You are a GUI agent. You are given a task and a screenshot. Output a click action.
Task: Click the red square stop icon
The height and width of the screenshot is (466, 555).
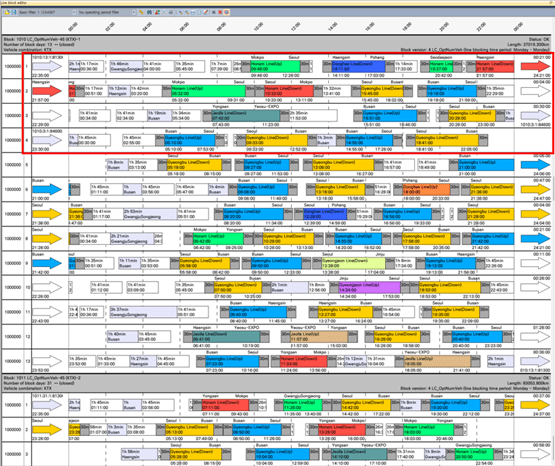pyautogui.click(x=220, y=12)
